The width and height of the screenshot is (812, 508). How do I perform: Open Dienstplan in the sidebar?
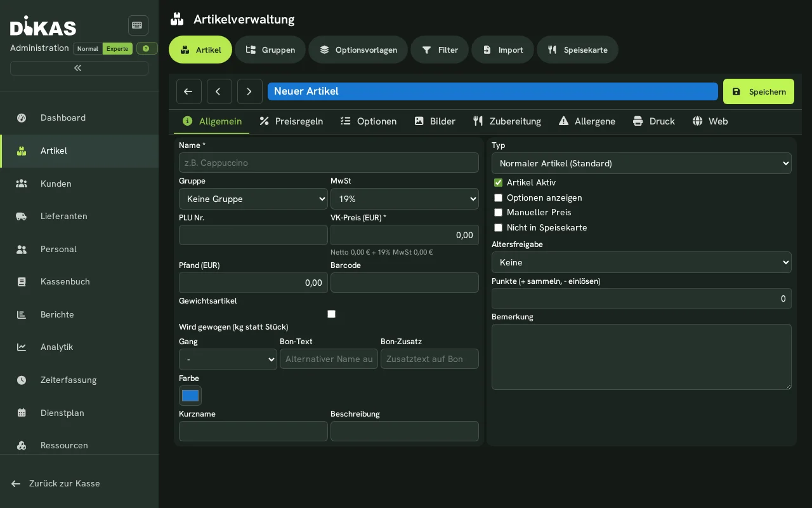79,413
